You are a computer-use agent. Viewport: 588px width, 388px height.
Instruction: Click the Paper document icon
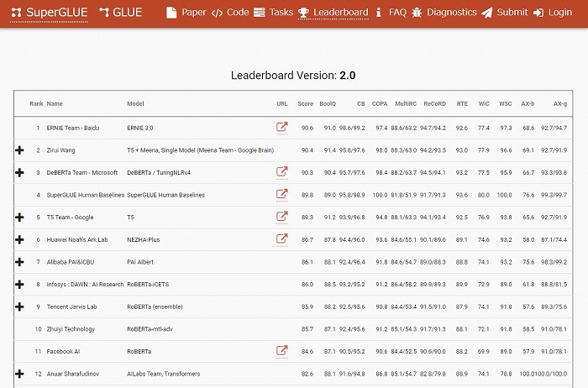pos(171,13)
